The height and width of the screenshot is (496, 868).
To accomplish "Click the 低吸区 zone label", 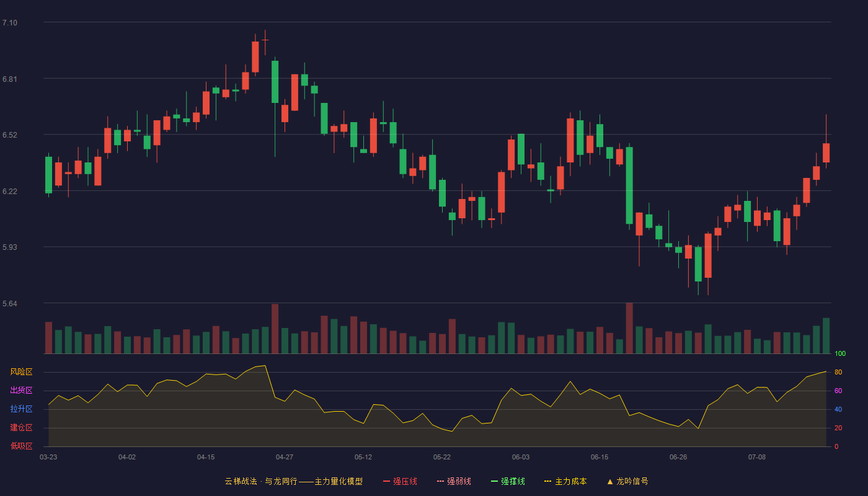I will pyautogui.click(x=21, y=446).
